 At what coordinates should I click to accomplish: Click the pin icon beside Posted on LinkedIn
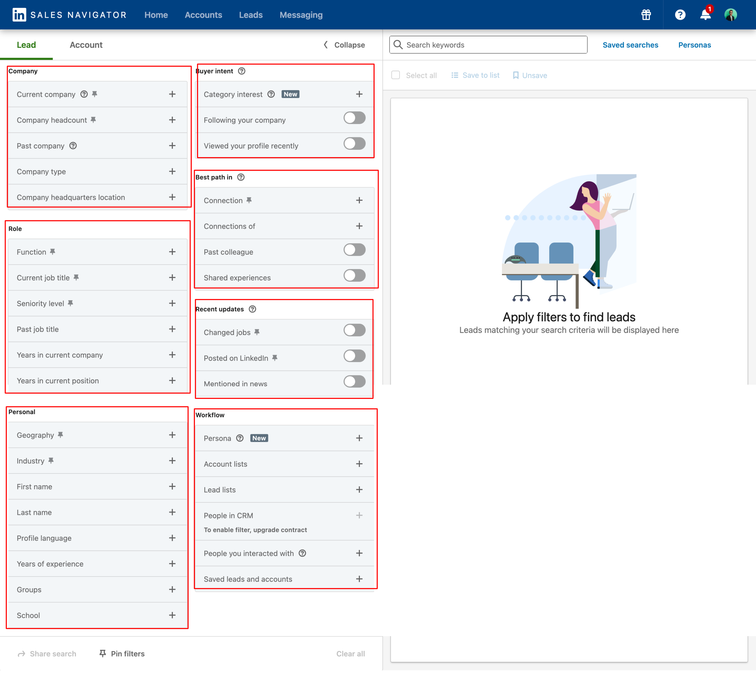275,358
